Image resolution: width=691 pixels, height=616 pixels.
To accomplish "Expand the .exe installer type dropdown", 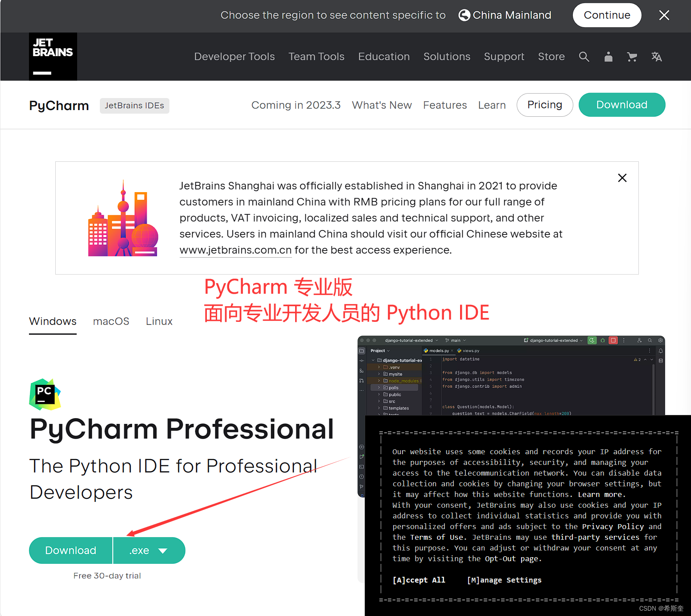I will click(x=149, y=550).
